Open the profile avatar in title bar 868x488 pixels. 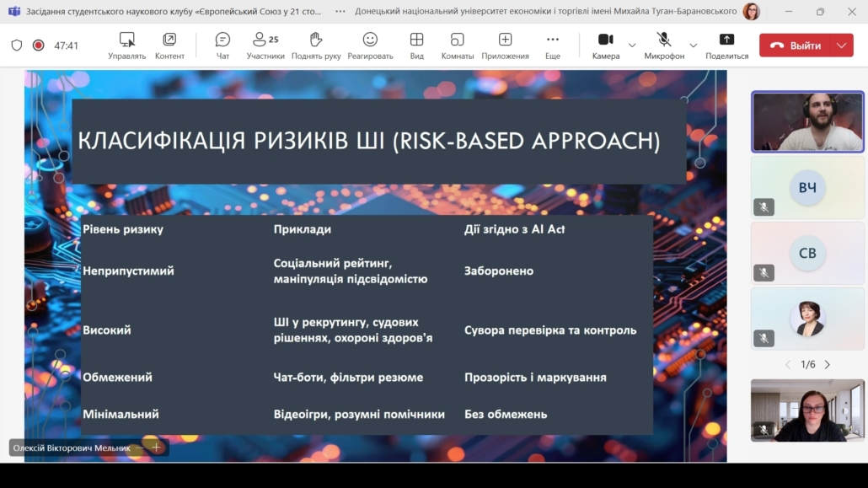(751, 11)
